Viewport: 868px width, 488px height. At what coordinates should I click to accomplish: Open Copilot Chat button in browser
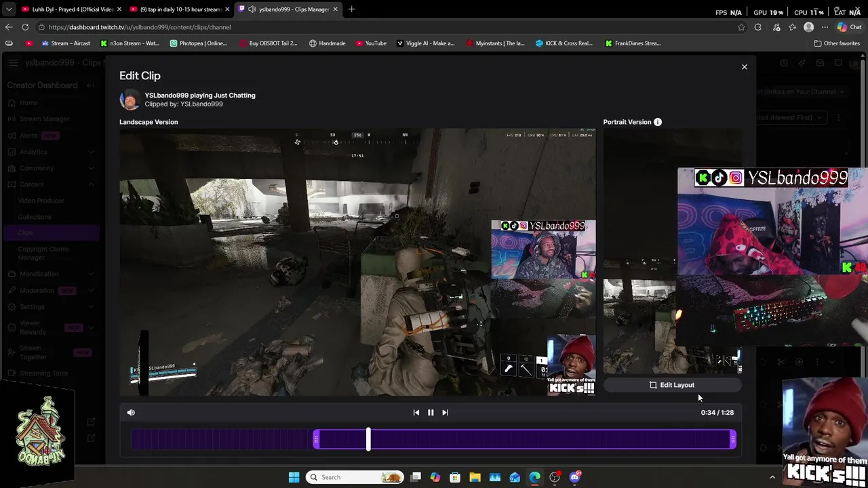(x=848, y=27)
